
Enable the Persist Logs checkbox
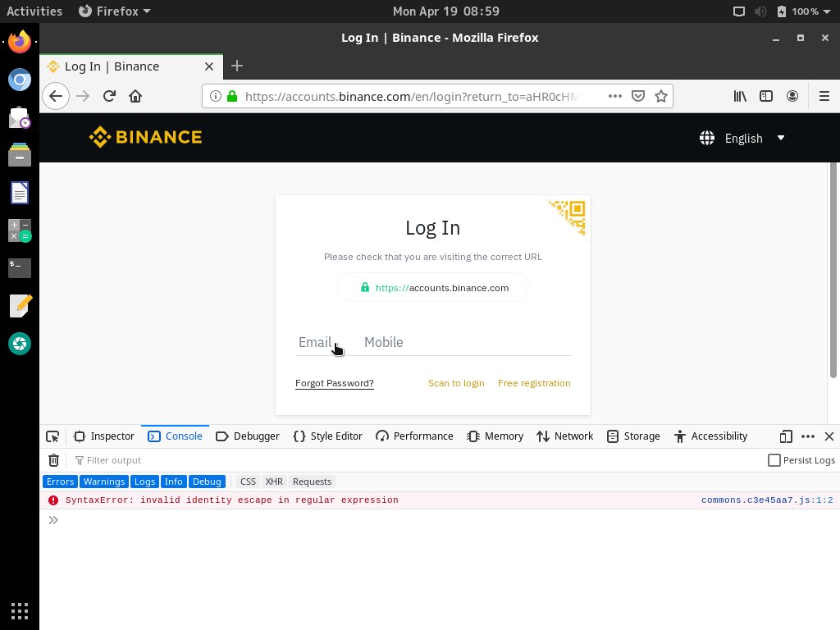(x=774, y=460)
